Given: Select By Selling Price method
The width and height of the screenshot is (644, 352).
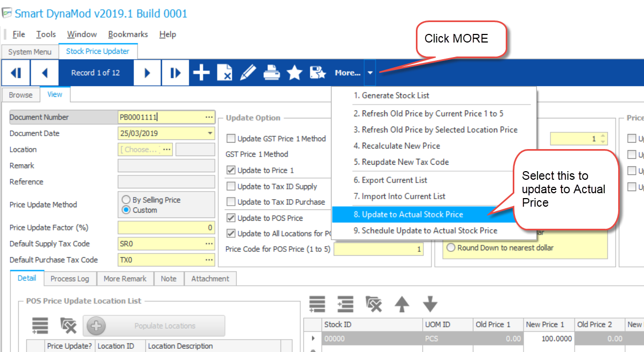Looking at the screenshot, I should click(x=126, y=200).
